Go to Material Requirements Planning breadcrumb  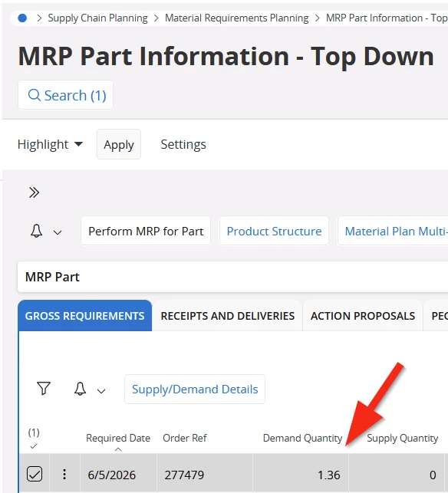coord(236,18)
